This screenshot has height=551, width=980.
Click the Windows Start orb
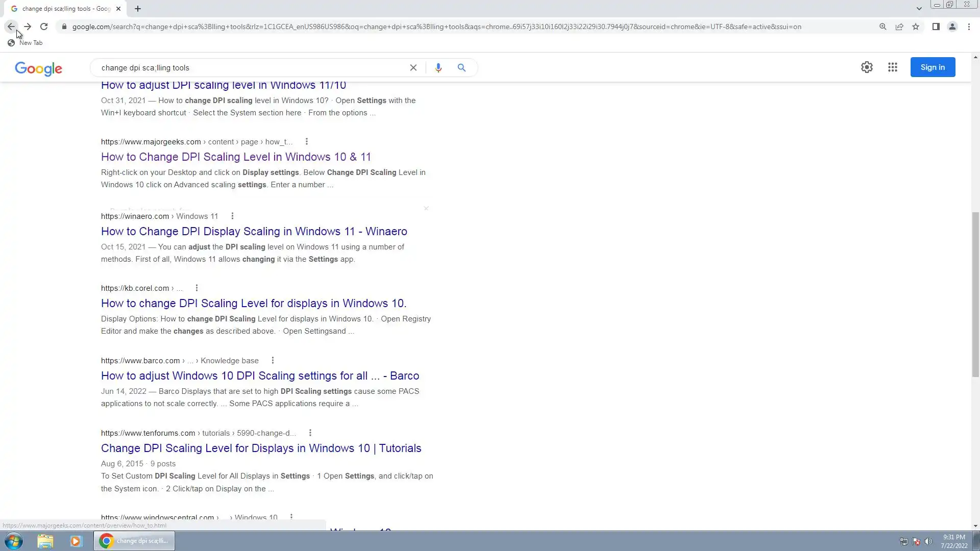click(x=14, y=541)
